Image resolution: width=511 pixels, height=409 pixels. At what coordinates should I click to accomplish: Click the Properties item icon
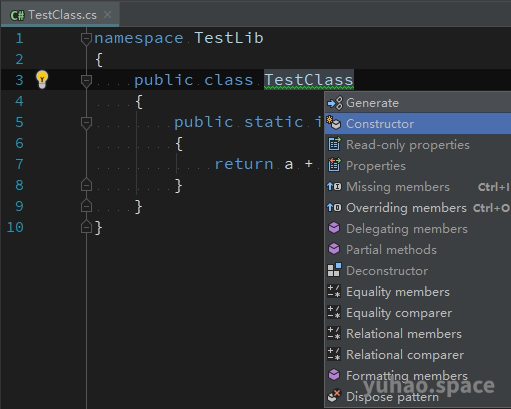334,165
